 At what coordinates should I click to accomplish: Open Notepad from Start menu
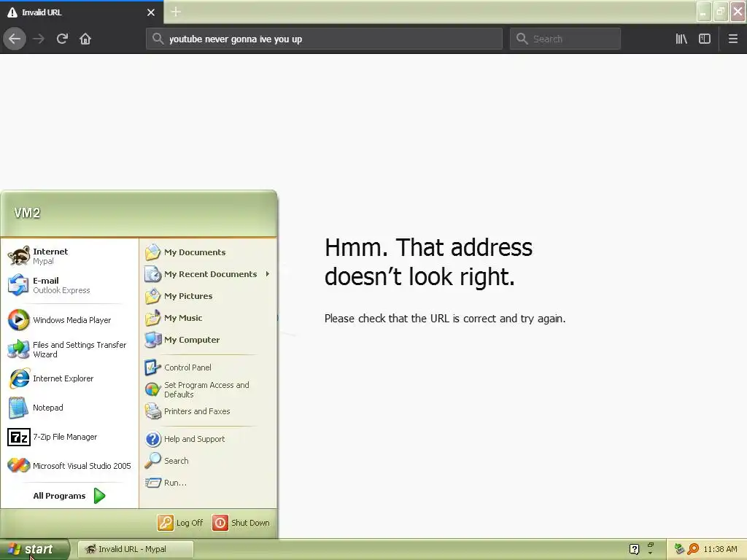69,408
